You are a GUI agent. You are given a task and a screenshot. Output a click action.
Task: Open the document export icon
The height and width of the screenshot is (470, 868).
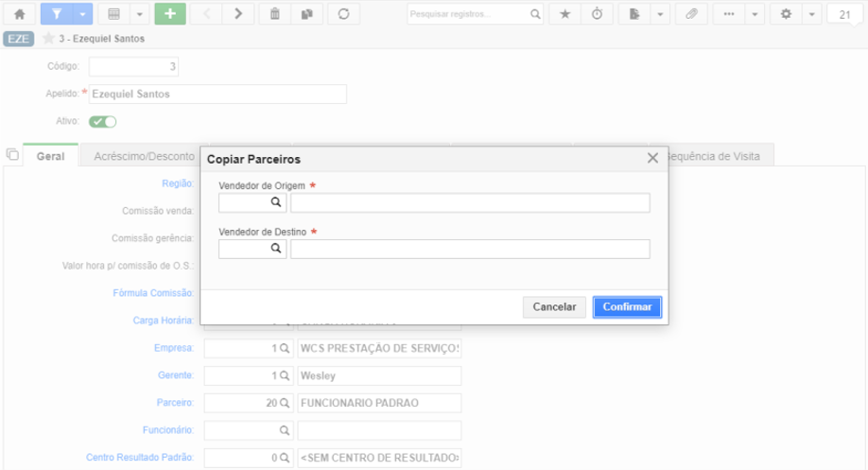pyautogui.click(x=634, y=14)
